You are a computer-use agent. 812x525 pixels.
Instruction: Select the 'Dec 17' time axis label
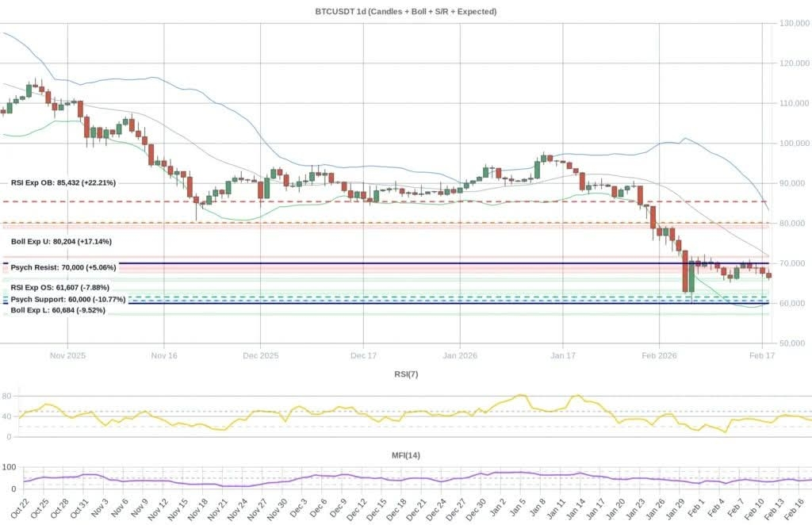[x=363, y=356]
